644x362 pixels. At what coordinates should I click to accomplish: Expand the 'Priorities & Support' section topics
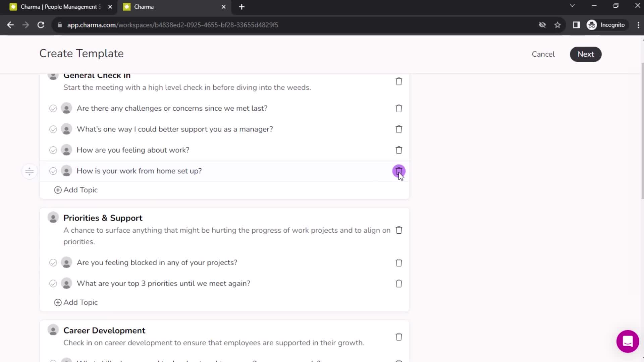coord(103,218)
